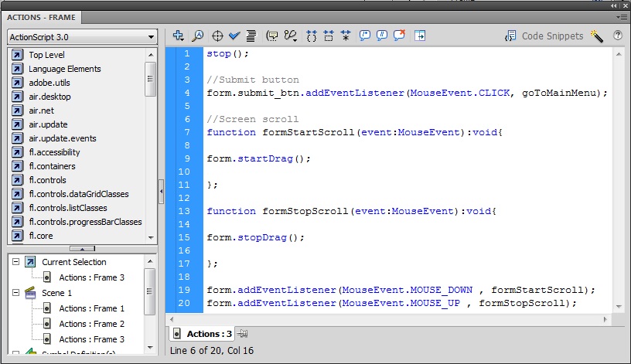Open fl.accessibility package

click(55, 152)
